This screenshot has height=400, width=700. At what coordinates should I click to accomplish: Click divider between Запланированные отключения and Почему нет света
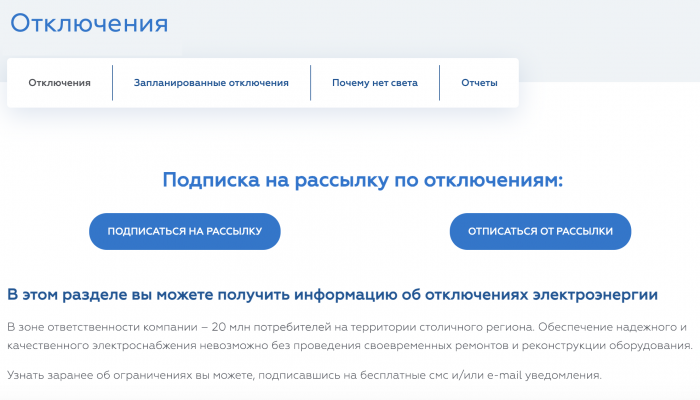click(310, 83)
